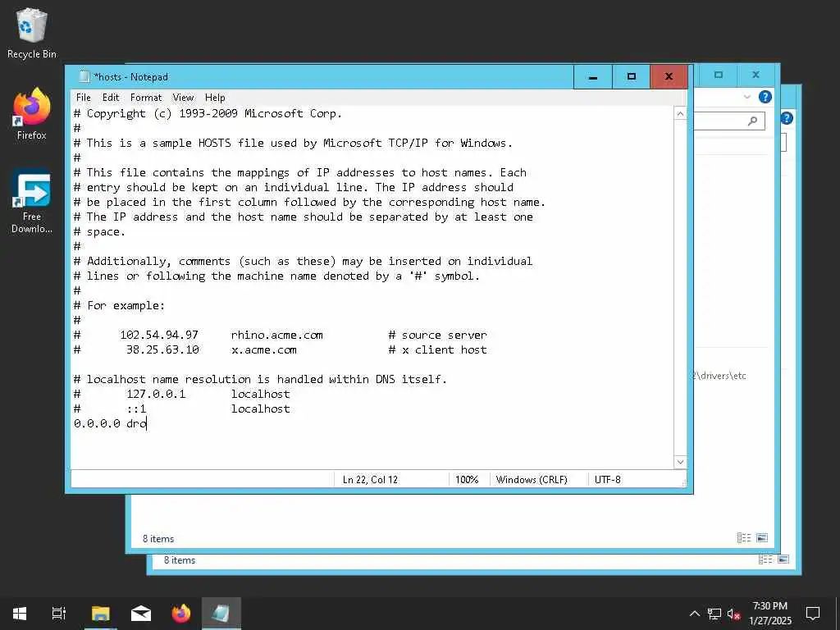840x630 pixels.
Task: Click the 'UTF-8' encoding status entry
Action: tap(608, 479)
